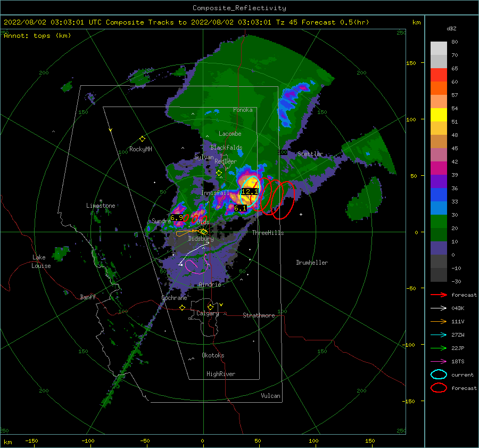
Task: Click the Lacombe city label
Action: click(230, 134)
